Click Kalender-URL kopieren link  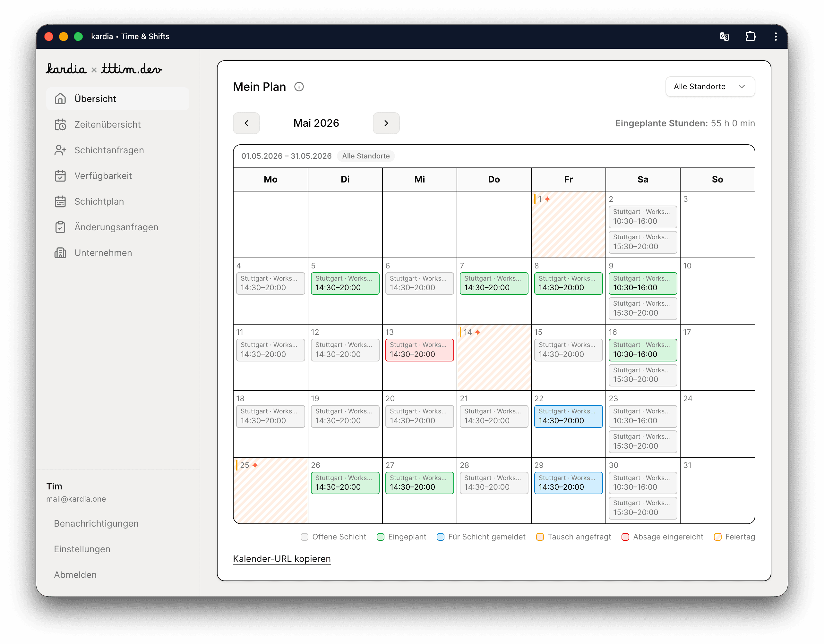282,559
